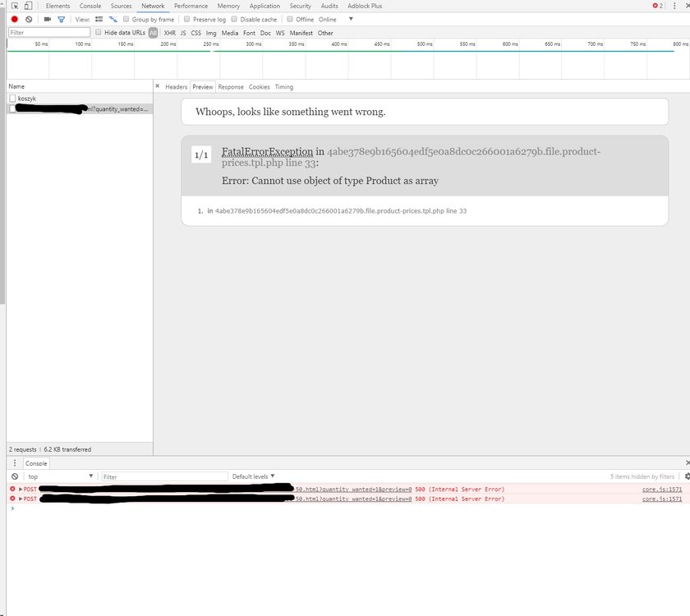The image size is (690, 616).
Task: Filter requests by Media type
Action: coord(230,33)
